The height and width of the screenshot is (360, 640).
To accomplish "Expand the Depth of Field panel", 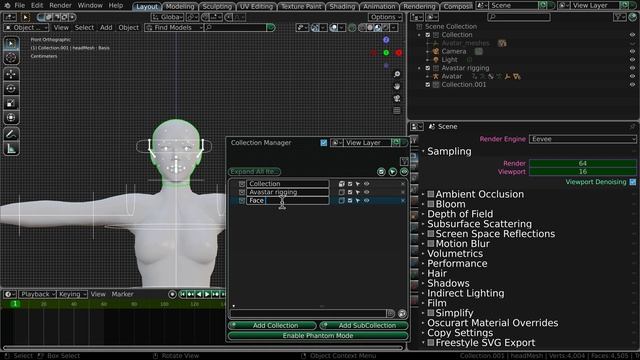I will tap(460, 214).
